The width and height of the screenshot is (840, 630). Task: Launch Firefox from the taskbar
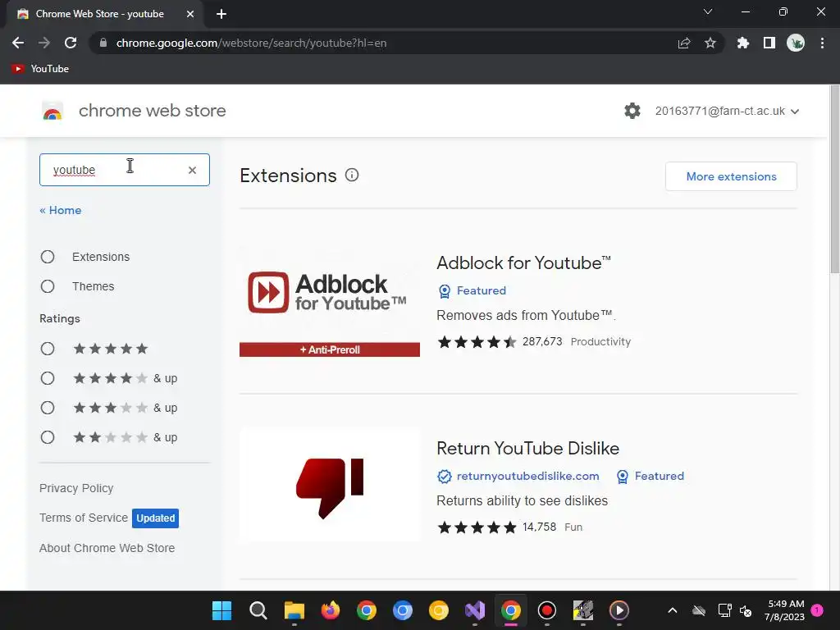(x=331, y=610)
